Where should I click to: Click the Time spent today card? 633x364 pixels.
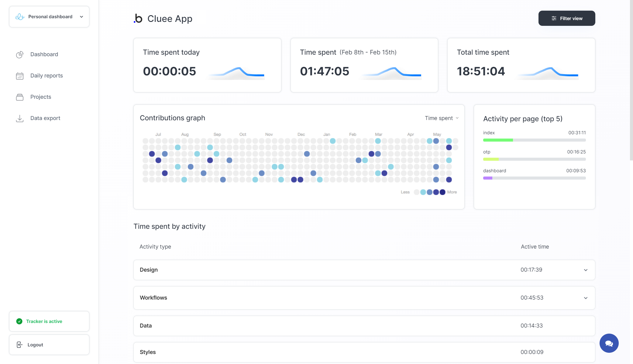tap(207, 65)
